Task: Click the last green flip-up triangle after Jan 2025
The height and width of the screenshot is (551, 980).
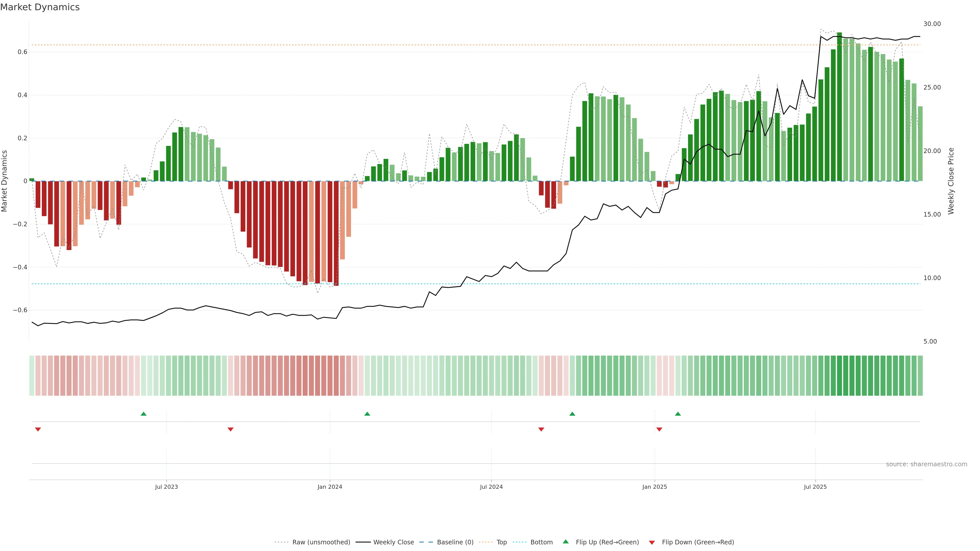Action: point(678,414)
